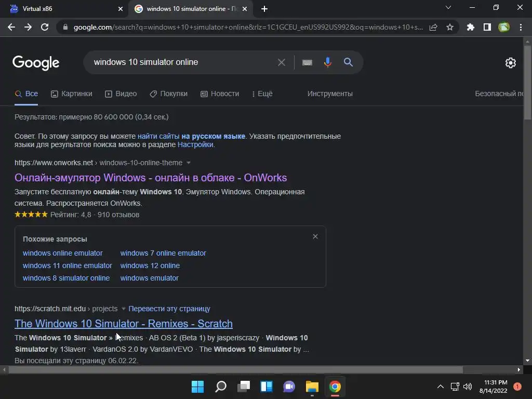Image resolution: width=532 pixels, height=399 pixels.
Task: Search the windows emulator suggestion
Action: click(149, 278)
